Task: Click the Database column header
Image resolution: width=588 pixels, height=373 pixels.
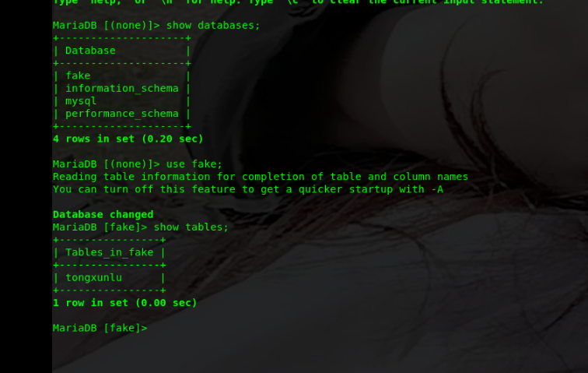Action: [x=90, y=51]
